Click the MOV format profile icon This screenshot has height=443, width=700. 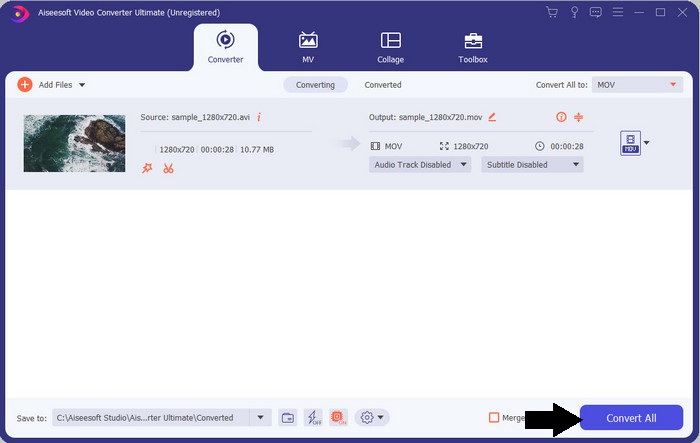(630, 143)
